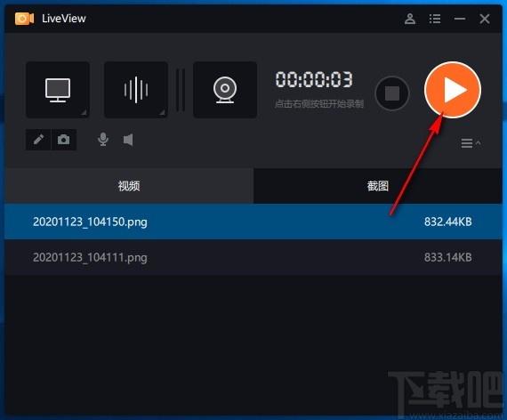Viewport: 507px width, 420px height.
Task: Click the LiveView app logo
Action: tap(24, 19)
